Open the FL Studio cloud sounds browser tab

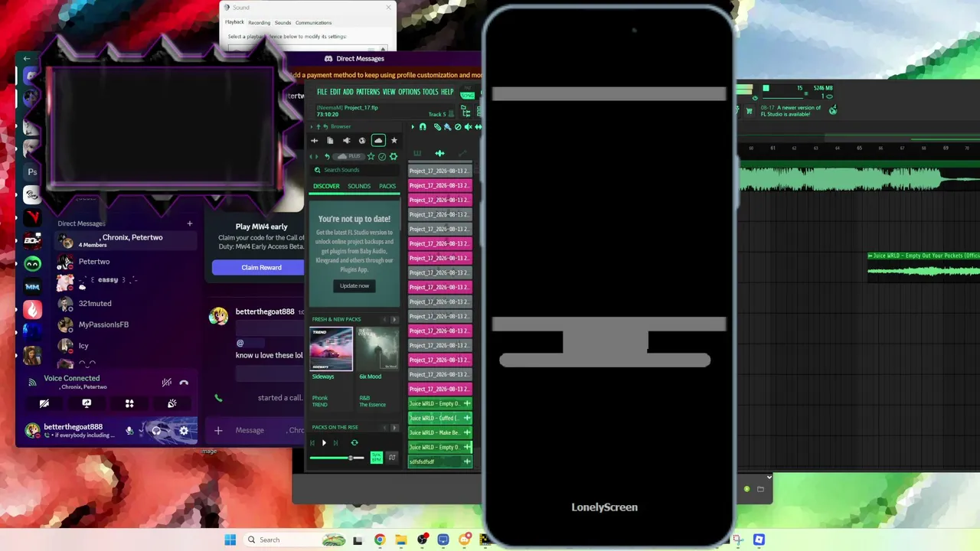point(378,141)
